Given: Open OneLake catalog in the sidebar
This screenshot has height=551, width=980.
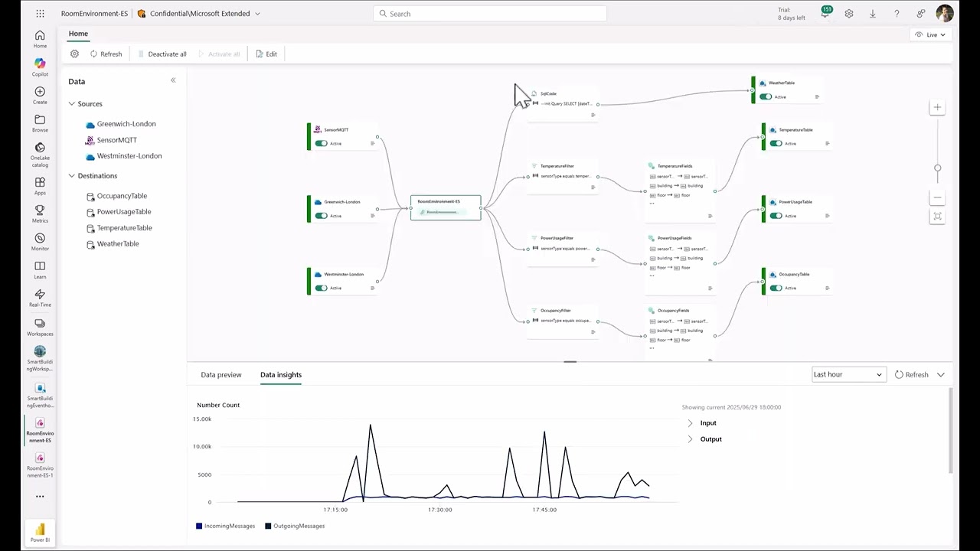Looking at the screenshot, I should pos(40,154).
